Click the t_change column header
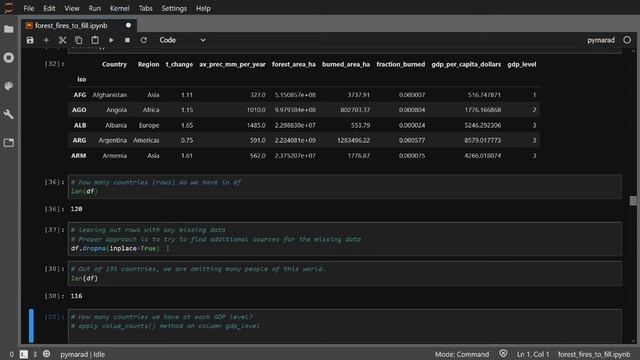 (179, 64)
